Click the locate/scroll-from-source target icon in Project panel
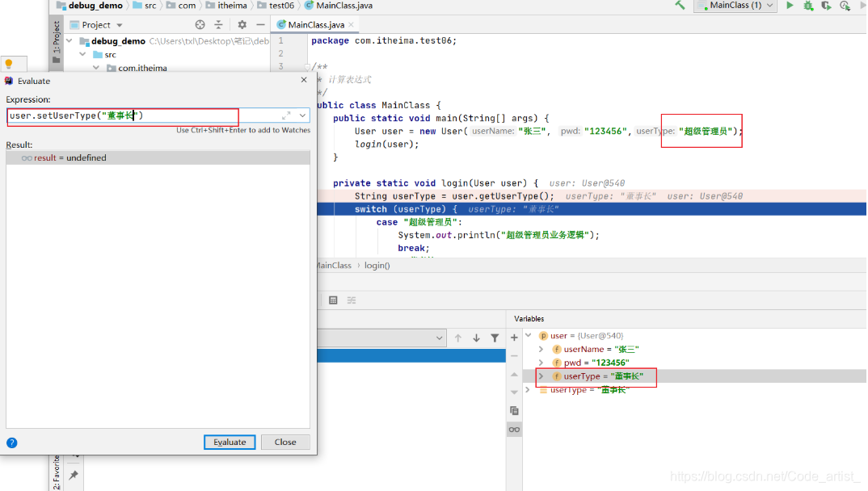The image size is (868, 491). tap(200, 25)
